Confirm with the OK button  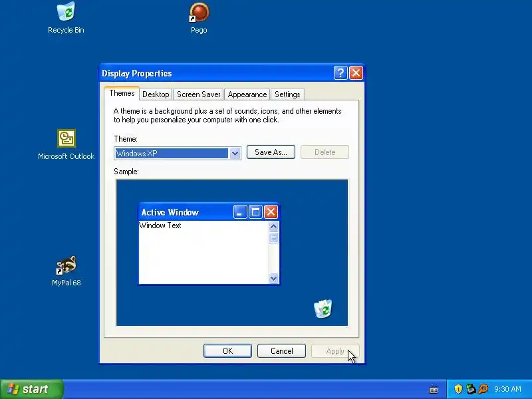pyautogui.click(x=227, y=351)
